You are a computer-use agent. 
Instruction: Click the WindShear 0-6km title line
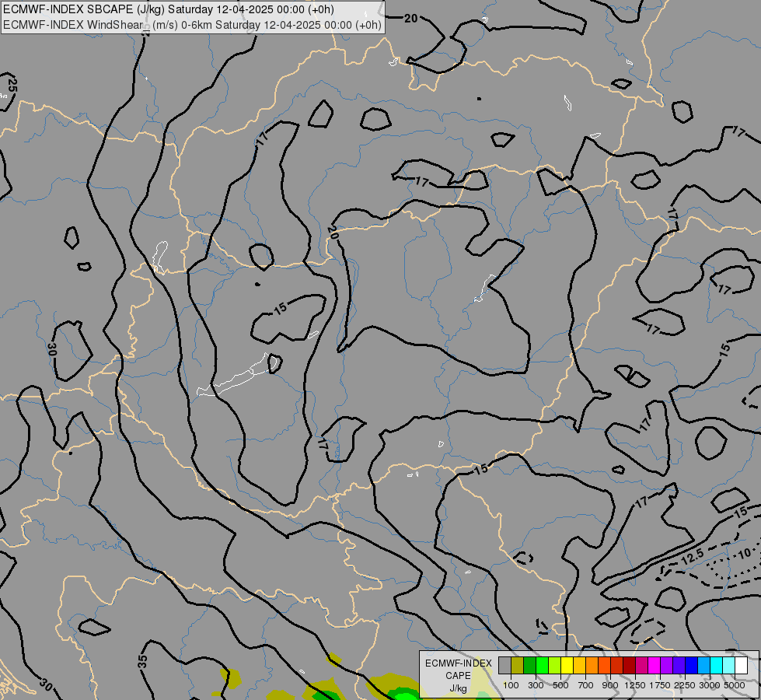tap(192, 25)
